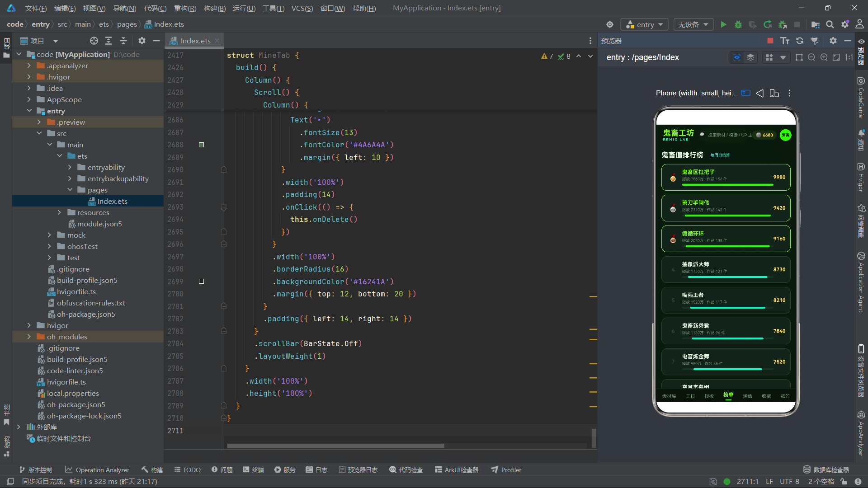Click the locate target icon beside the entry selector

[x=610, y=24]
